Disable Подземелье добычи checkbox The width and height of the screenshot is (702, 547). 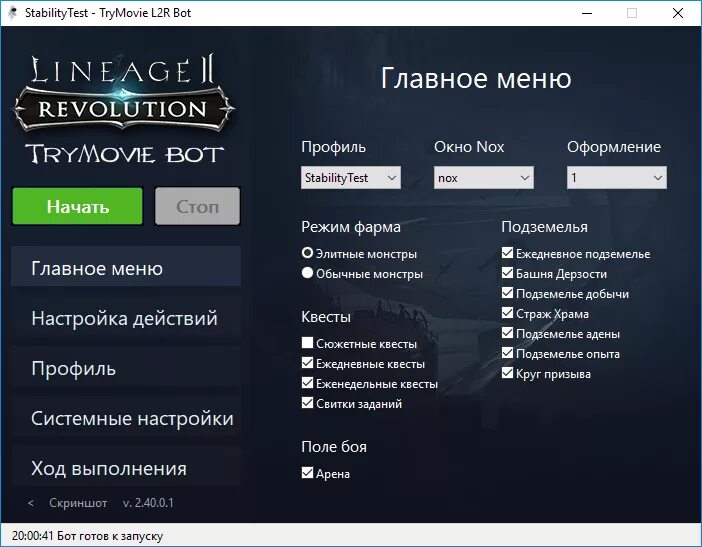coord(507,293)
